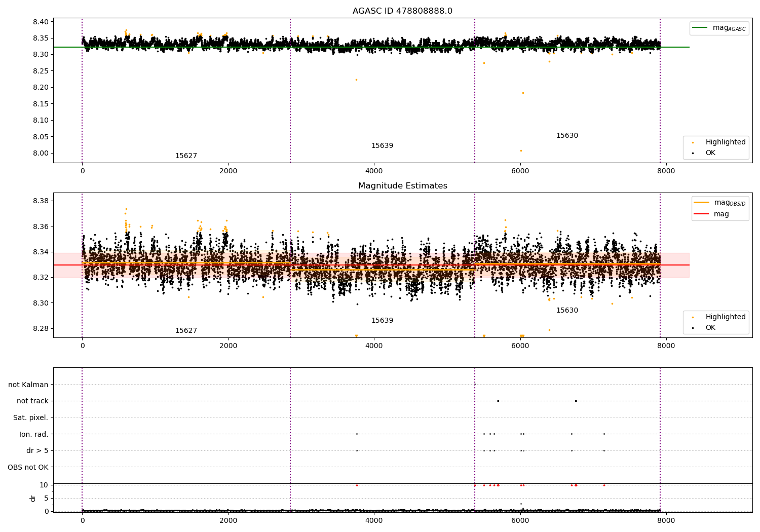Viewport: 760px width, 532px height.
Task: Click the mag OBSID legend label
Action: coord(730,203)
